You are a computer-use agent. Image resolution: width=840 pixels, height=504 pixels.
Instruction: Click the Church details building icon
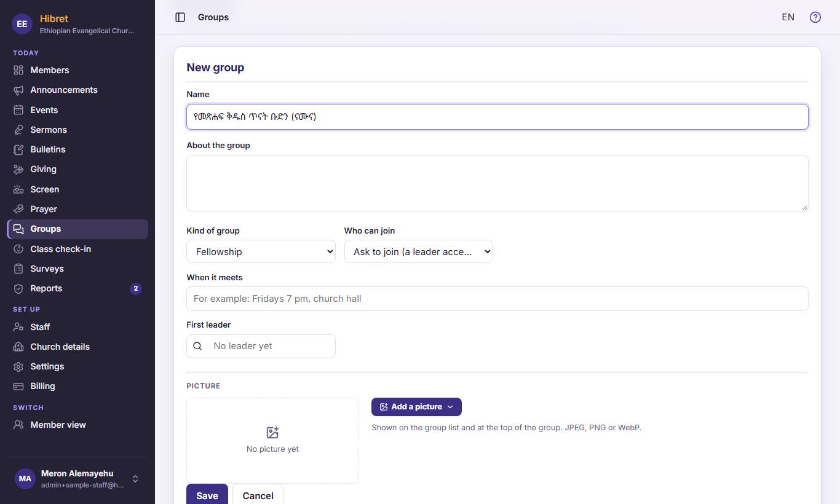pyautogui.click(x=18, y=347)
